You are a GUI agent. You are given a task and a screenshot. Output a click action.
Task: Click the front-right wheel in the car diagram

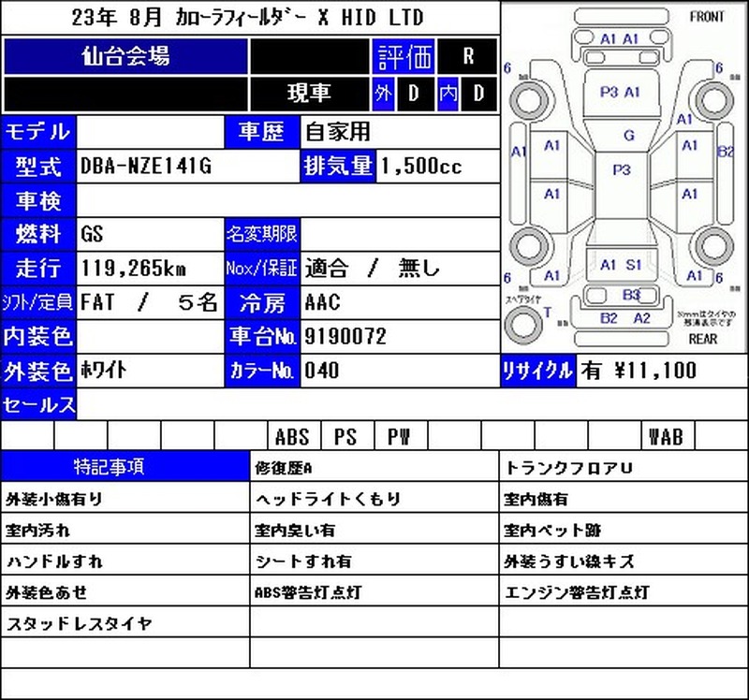[x=714, y=101]
